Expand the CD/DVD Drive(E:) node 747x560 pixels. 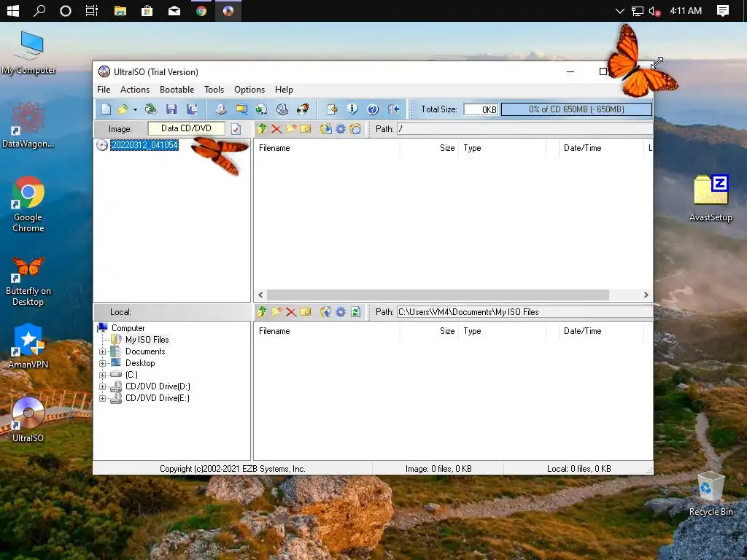(102, 399)
